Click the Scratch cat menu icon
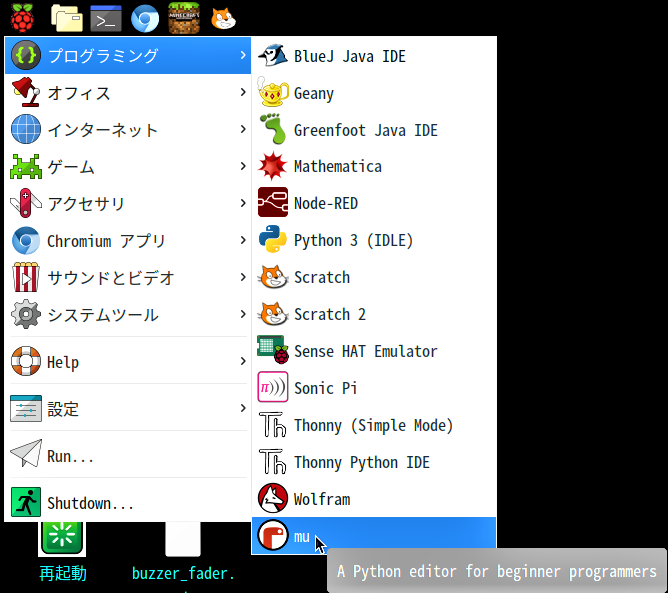 click(x=273, y=277)
